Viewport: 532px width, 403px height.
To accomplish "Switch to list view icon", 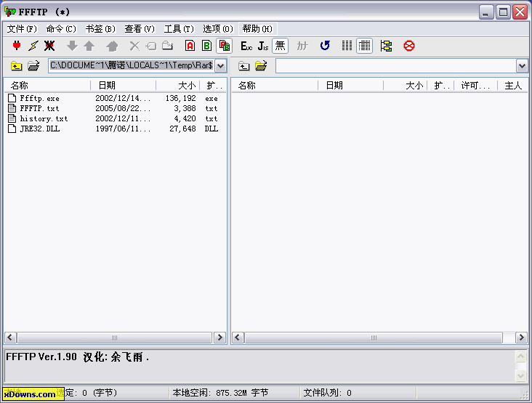I will click(x=347, y=46).
